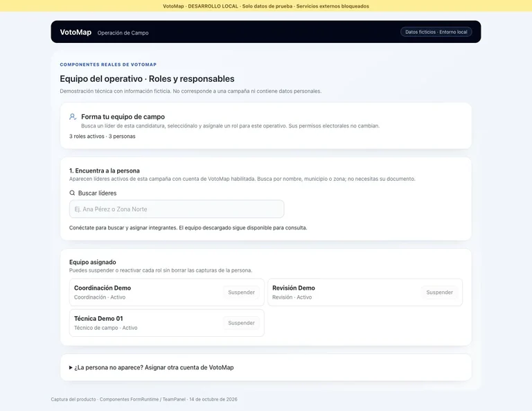Click the 'Datos ficticios · Entorno local' badge
Screen dimensions: 532x411
(436, 32)
